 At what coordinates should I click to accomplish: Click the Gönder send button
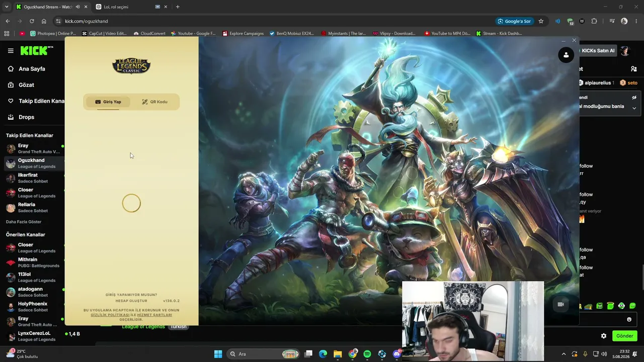624,336
